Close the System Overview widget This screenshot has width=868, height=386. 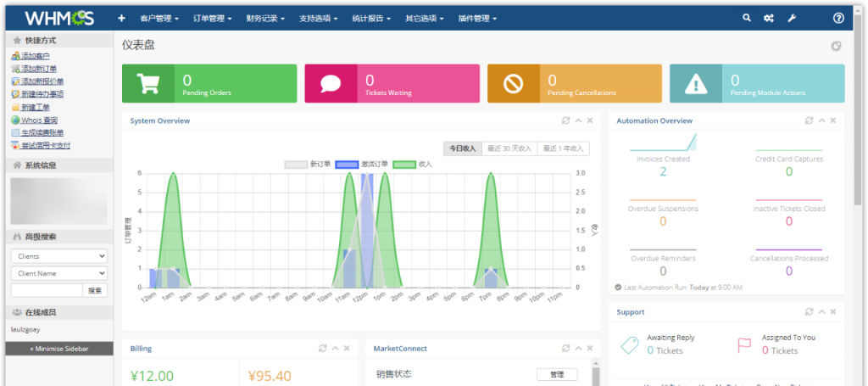590,120
